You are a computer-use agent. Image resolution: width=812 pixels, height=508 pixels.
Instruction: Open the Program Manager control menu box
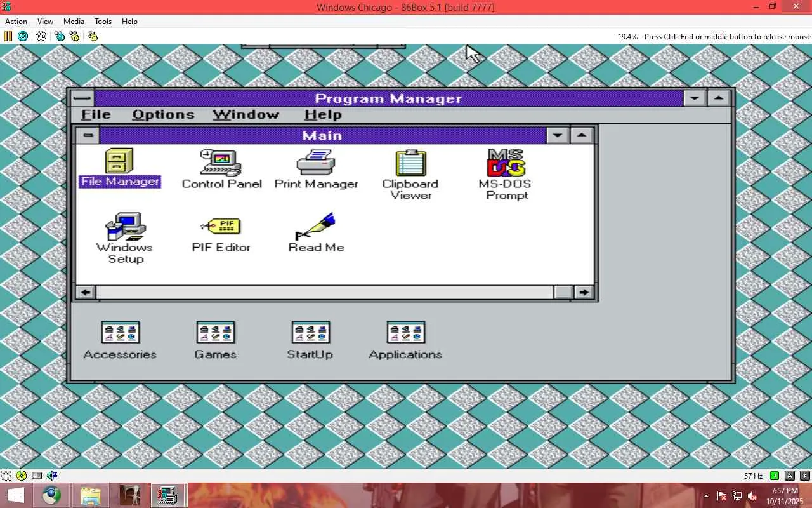click(x=82, y=98)
